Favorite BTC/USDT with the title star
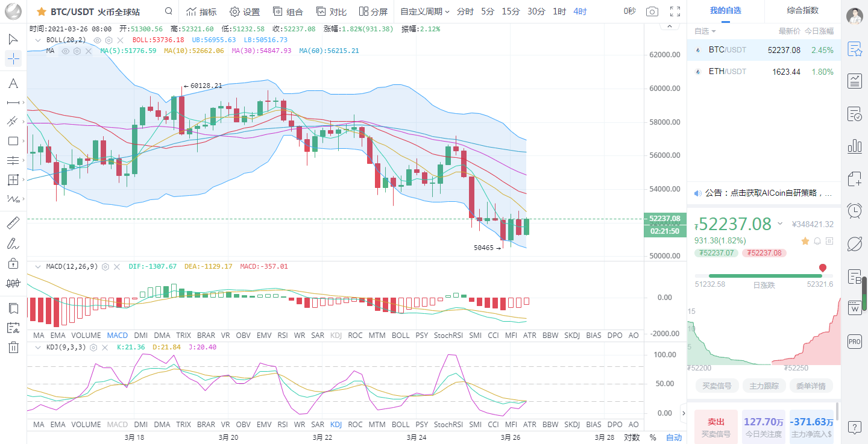The width and height of the screenshot is (868, 444). pyautogui.click(x=42, y=11)
